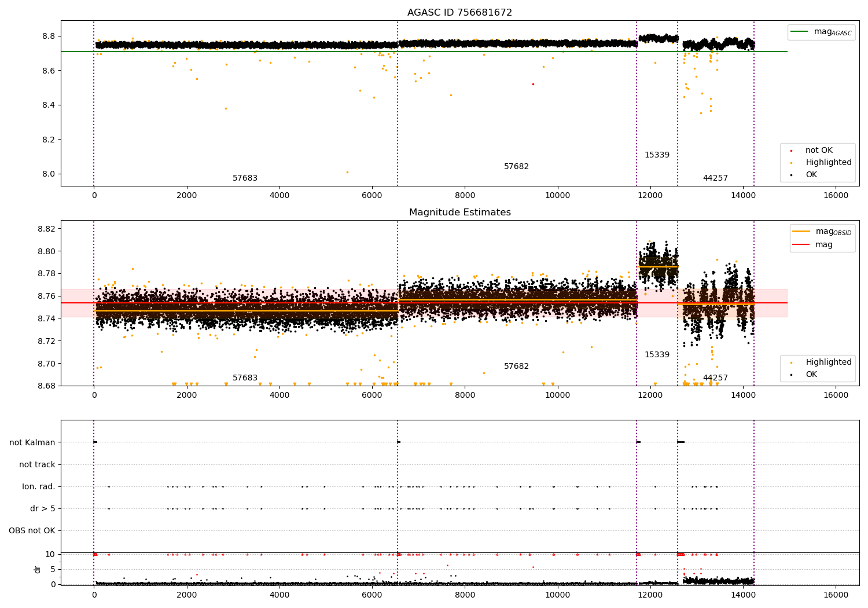Click the "dr > 5" row label
This screenshot has height=608, width=868.
pyautogui.click(x=43, y=508)
